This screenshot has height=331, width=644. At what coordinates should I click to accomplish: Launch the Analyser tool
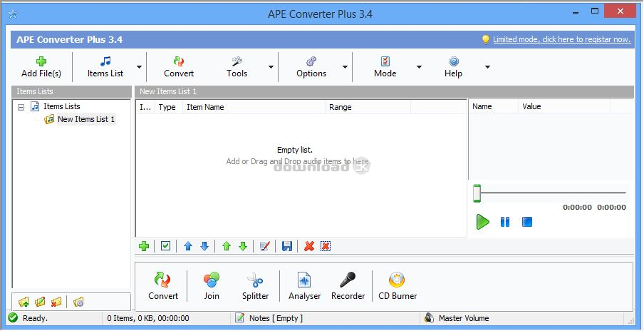304,286
